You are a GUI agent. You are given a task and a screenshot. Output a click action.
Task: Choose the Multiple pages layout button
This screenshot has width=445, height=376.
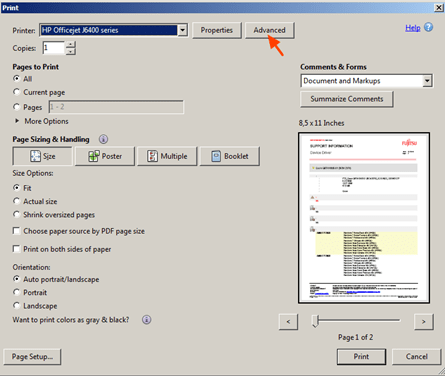click(x=167, y=156)
